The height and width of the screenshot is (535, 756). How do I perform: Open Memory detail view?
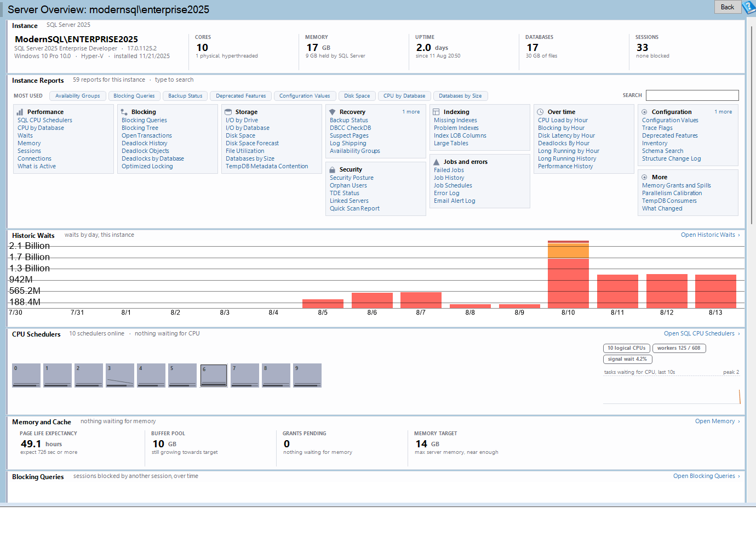coord(717,421)
